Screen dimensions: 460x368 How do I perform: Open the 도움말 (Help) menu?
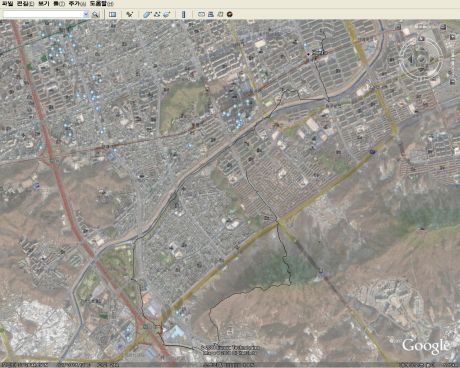pos(101,4)
